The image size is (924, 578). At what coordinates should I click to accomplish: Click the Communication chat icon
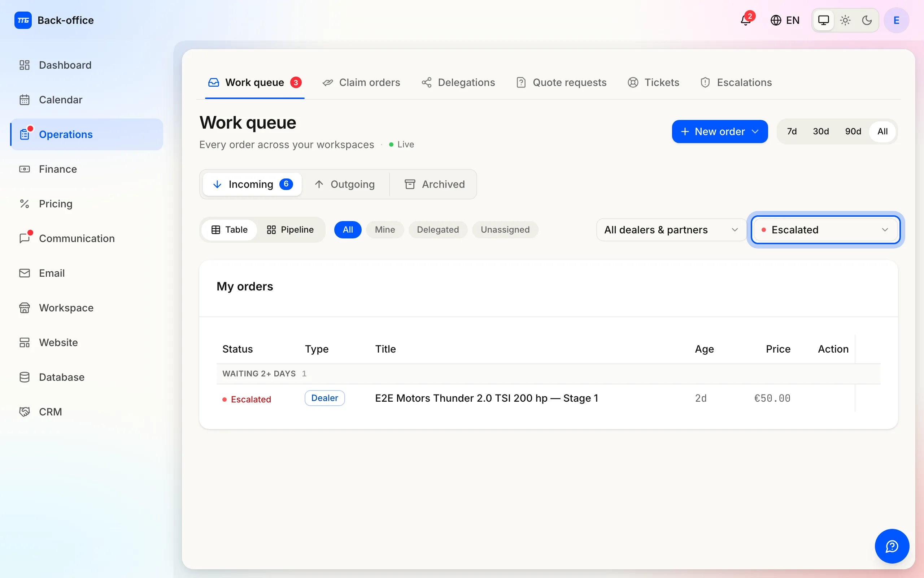point(25,238)
